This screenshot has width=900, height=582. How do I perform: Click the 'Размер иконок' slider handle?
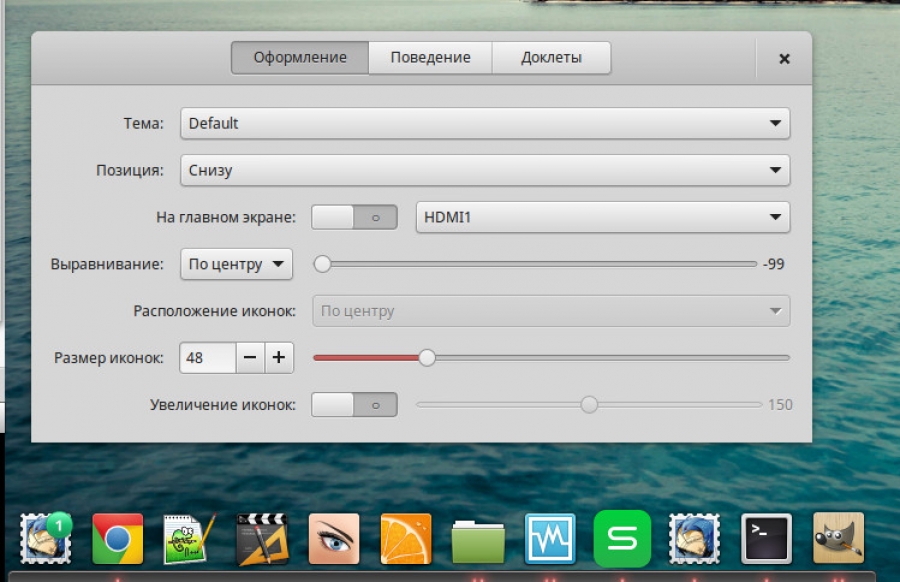click(427, 358)
